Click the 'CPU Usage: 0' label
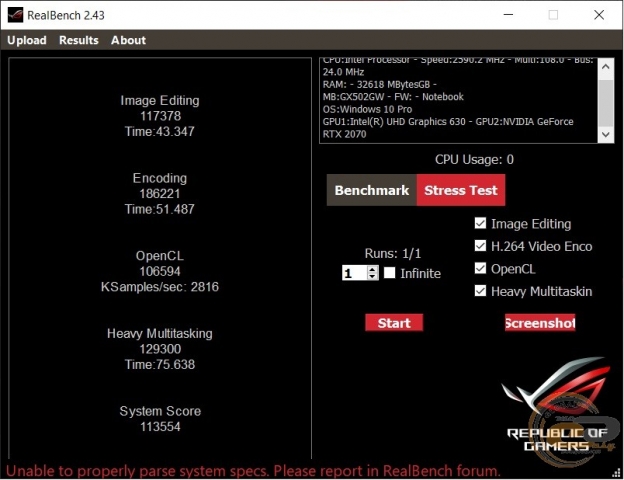This screenshot has height=480, width=624. click(474, 159)
